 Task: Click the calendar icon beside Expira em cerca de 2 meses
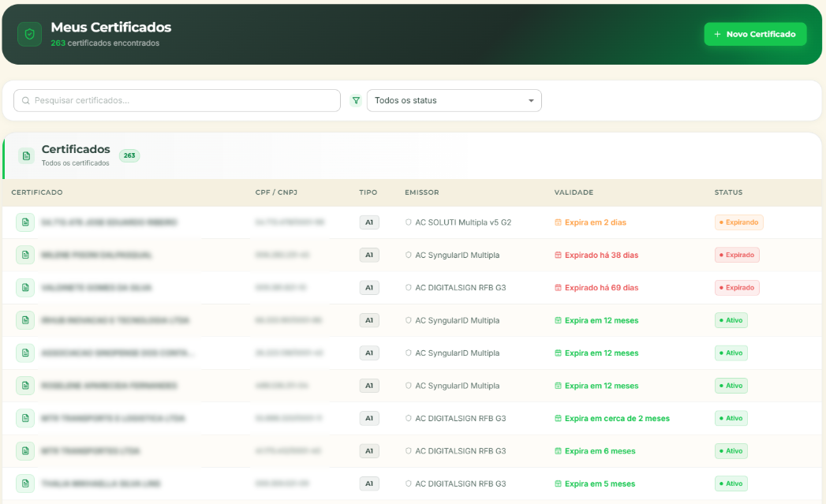point(558,418)
